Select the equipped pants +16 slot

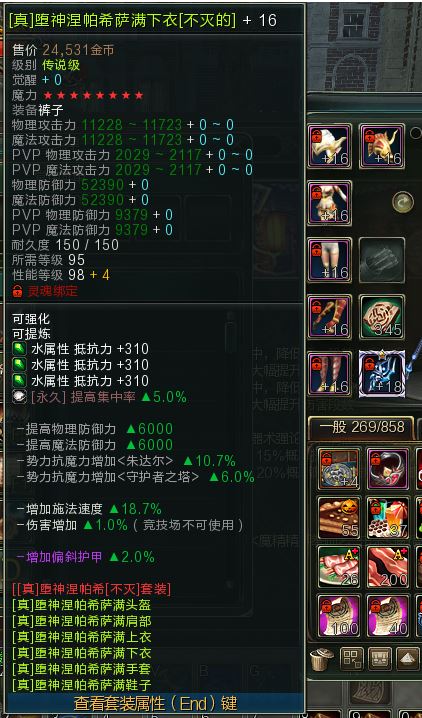330,260
